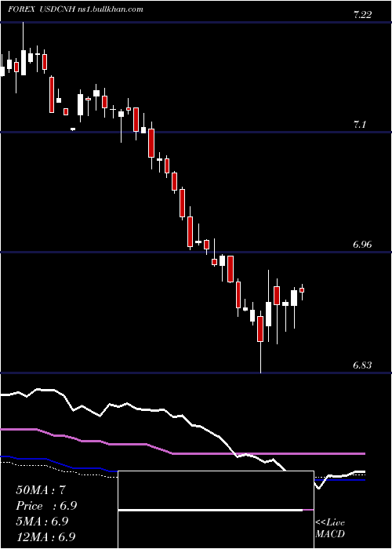The height and width of the screenshot is (549, 392).
Task: Click the 7.1 price level label
Action: [359, 124]
